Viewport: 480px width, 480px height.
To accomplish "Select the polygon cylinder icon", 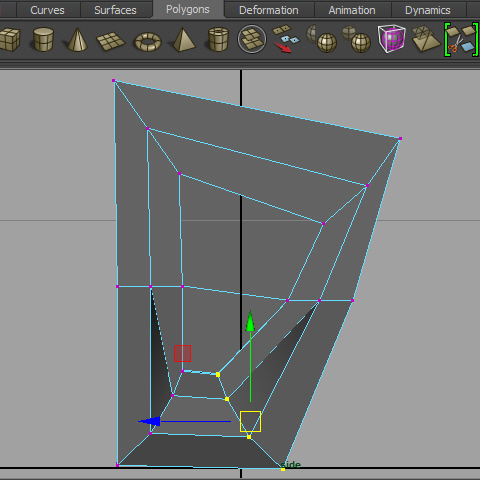I will pos(43,39).
